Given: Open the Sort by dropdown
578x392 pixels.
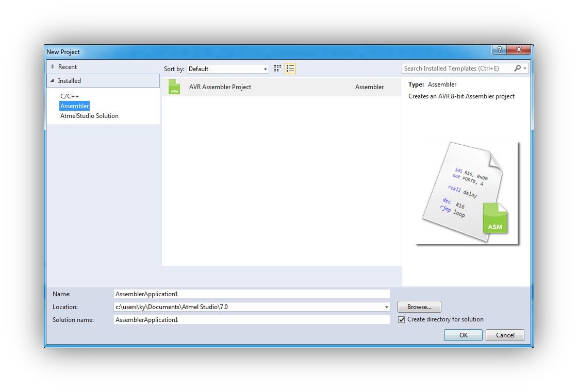Looking at the screenshot, I should click(x=265, y=69).
